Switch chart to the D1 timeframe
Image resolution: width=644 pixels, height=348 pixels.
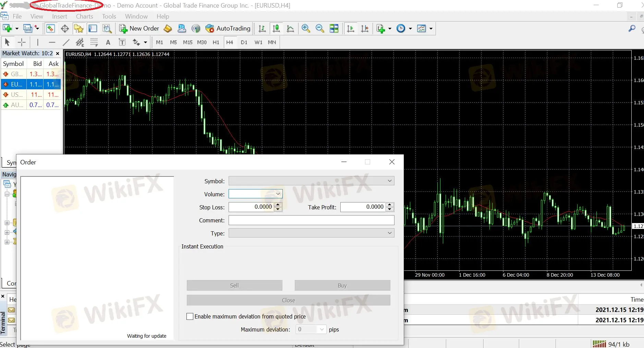point(244,42)
